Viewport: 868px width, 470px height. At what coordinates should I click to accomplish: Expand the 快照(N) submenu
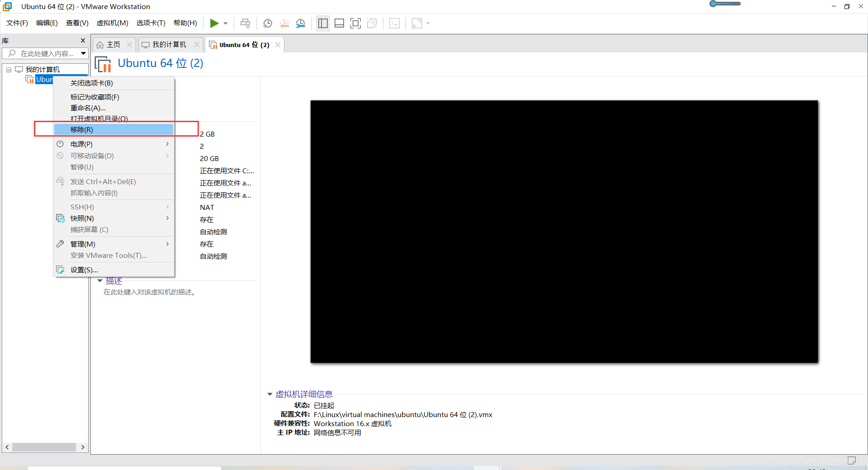click(114, 218)
